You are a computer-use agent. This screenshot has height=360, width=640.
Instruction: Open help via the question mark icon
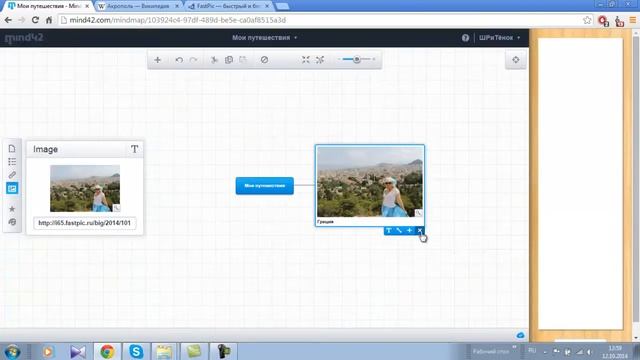(465, 38)
